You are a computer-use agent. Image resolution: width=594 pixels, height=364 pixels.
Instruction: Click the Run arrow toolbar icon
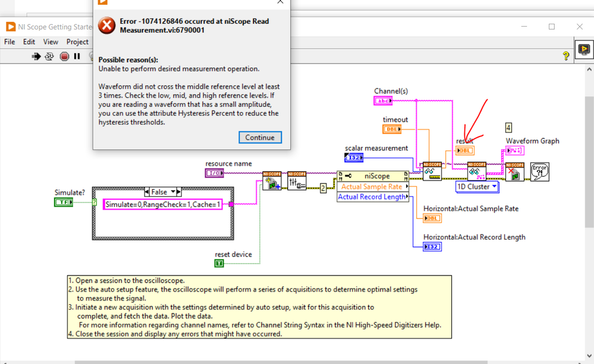click(x=36, y=56)
